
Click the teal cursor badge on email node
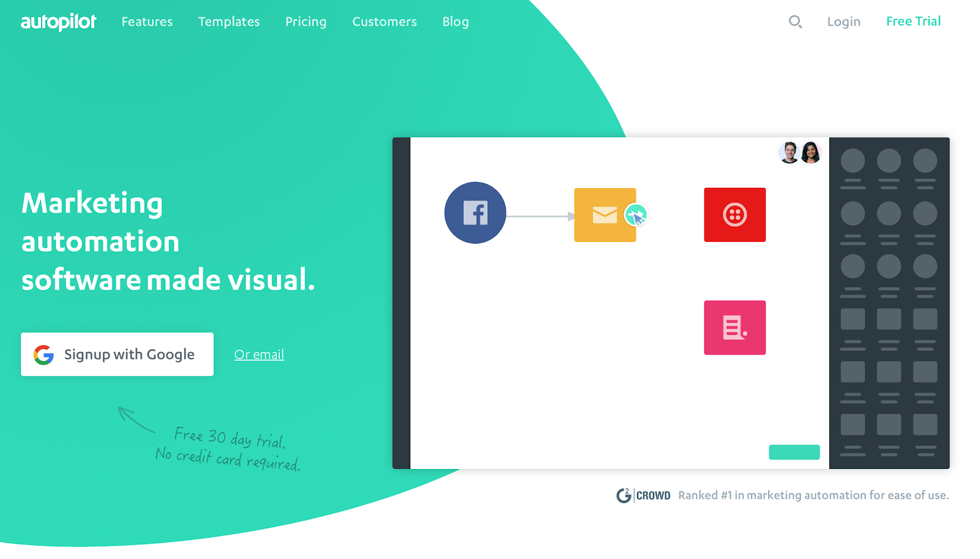tap(636, 215)
